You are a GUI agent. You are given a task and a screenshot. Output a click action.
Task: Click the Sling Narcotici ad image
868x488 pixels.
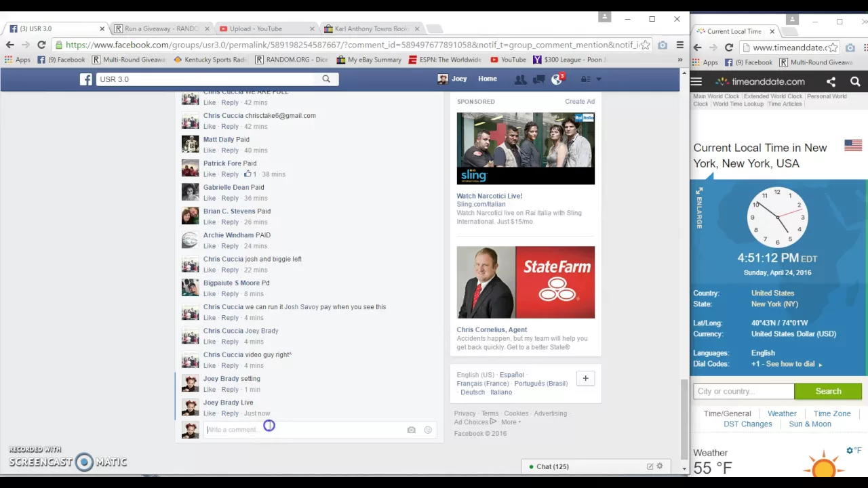526,148
